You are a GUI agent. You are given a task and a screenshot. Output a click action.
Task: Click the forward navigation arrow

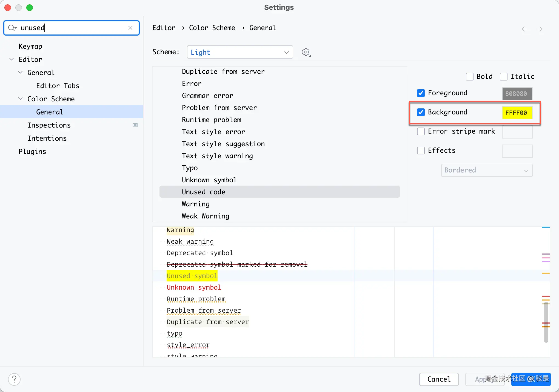pyautogui.click(x=539, y=29)
